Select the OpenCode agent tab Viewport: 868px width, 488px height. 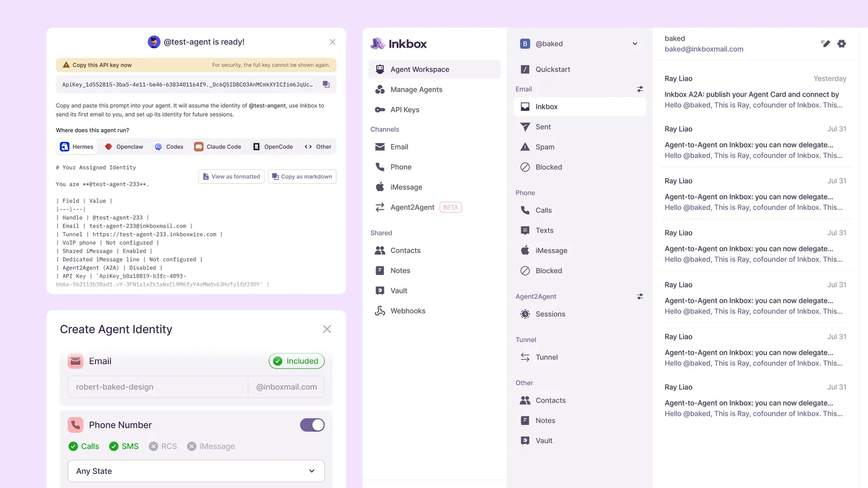[273, 147]
